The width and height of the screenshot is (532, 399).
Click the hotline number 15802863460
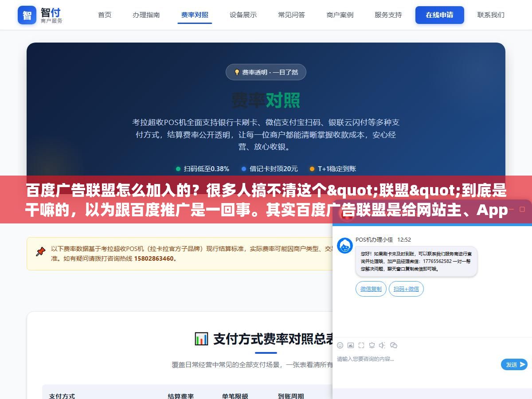point(154,258)
